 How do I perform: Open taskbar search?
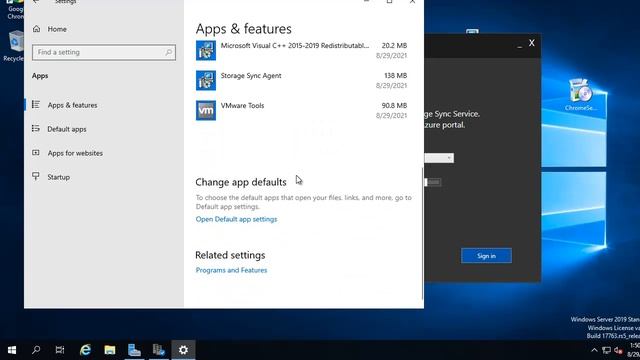pos(36,350)
